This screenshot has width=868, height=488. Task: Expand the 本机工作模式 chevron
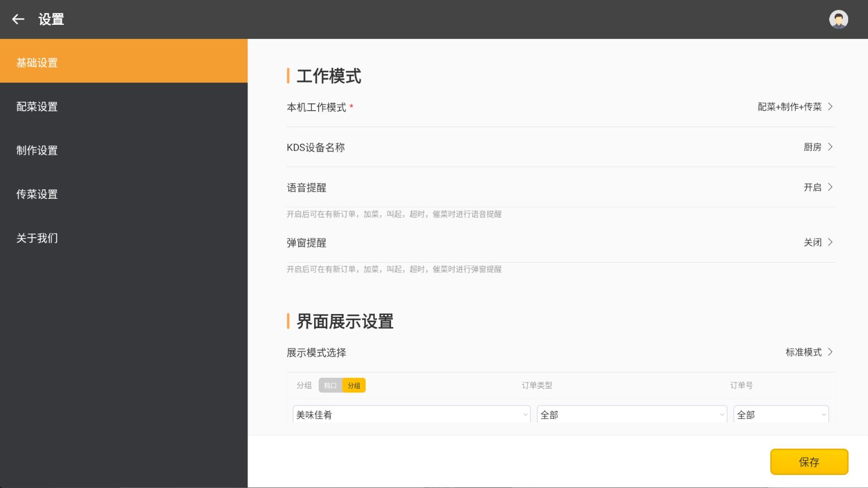pyautogui.click(x=830, y=107)
